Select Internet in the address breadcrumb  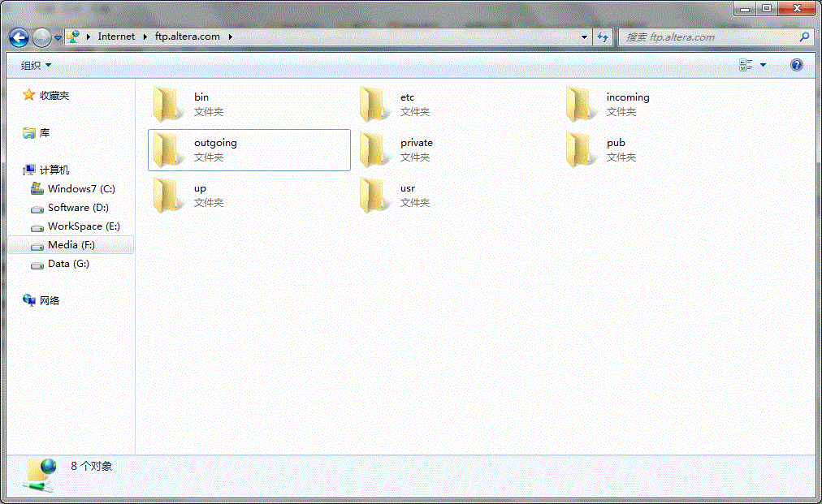[x=116, y=37]
